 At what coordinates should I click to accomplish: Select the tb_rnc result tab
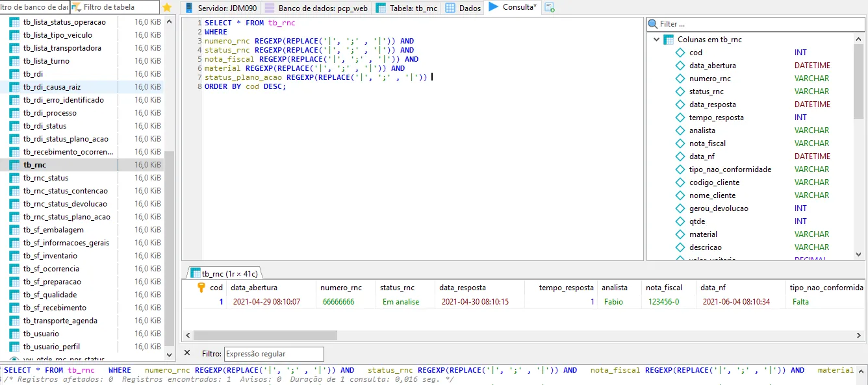223,273
